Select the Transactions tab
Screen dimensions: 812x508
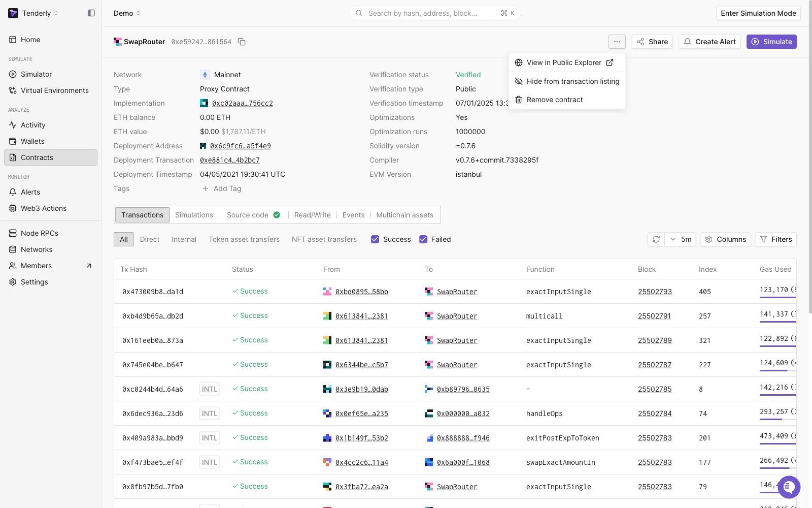tap(142, 215)
